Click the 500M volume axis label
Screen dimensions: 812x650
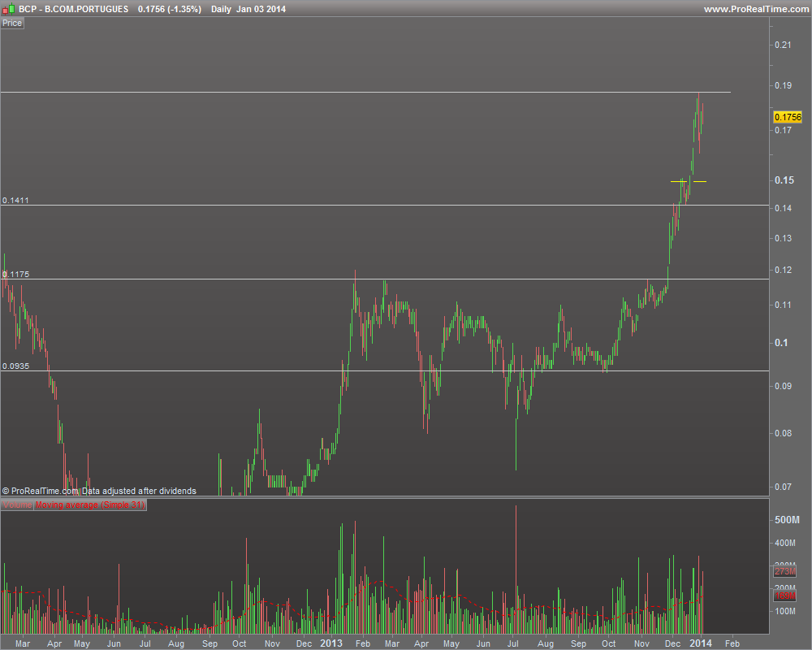point(787,520)
